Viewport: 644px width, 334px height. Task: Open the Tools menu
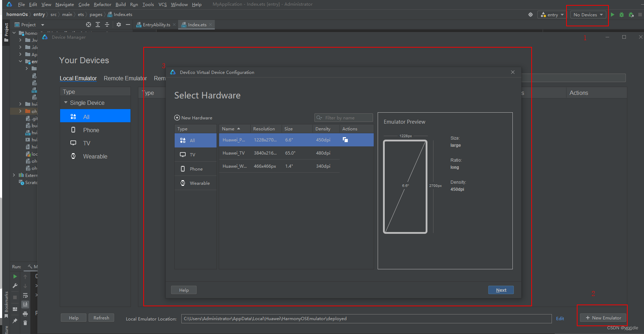point(148,4)
